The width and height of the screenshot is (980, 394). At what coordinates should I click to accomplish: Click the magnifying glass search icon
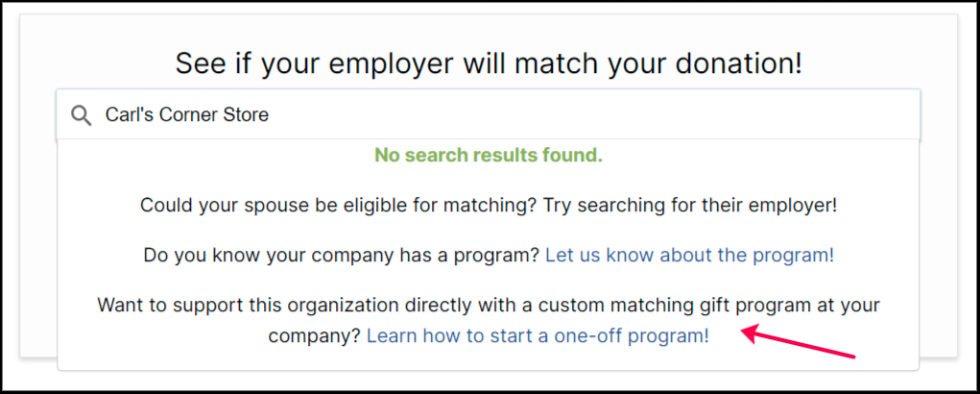pos(81,115)
